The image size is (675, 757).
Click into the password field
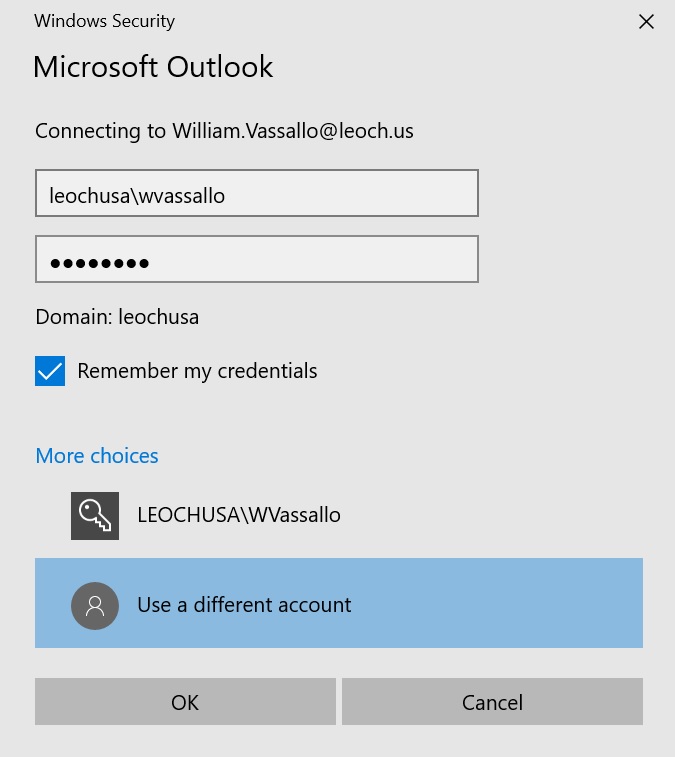tap(257, 259)
